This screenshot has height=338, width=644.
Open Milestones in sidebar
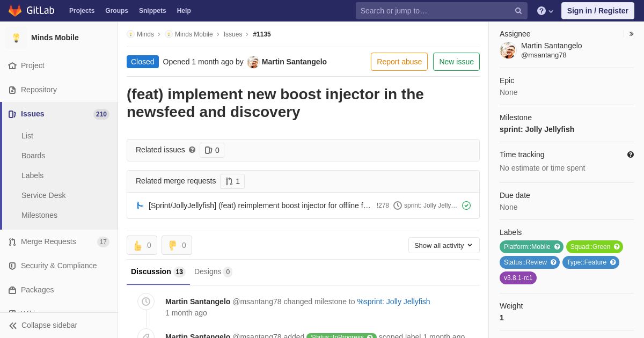point(39,215)
